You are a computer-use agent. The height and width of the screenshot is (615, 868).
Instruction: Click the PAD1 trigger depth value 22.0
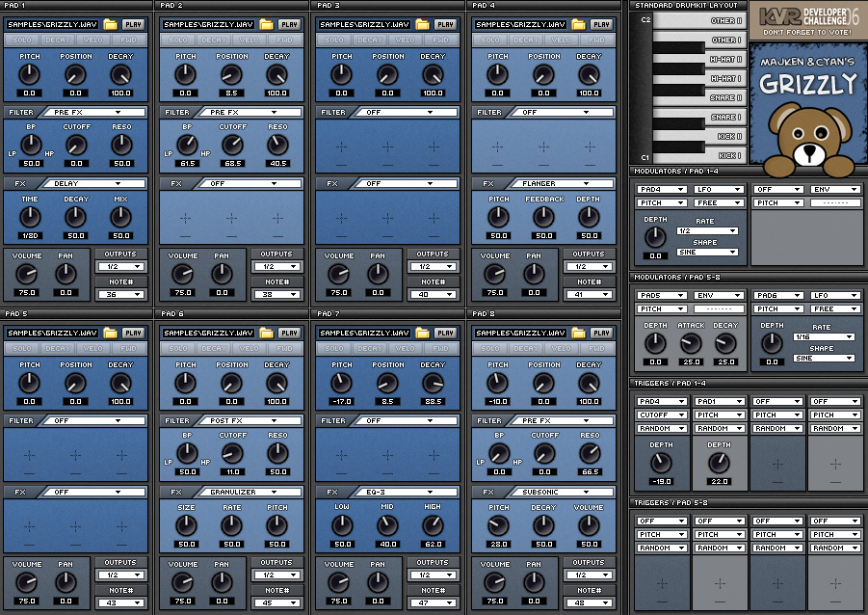[719, 481]
